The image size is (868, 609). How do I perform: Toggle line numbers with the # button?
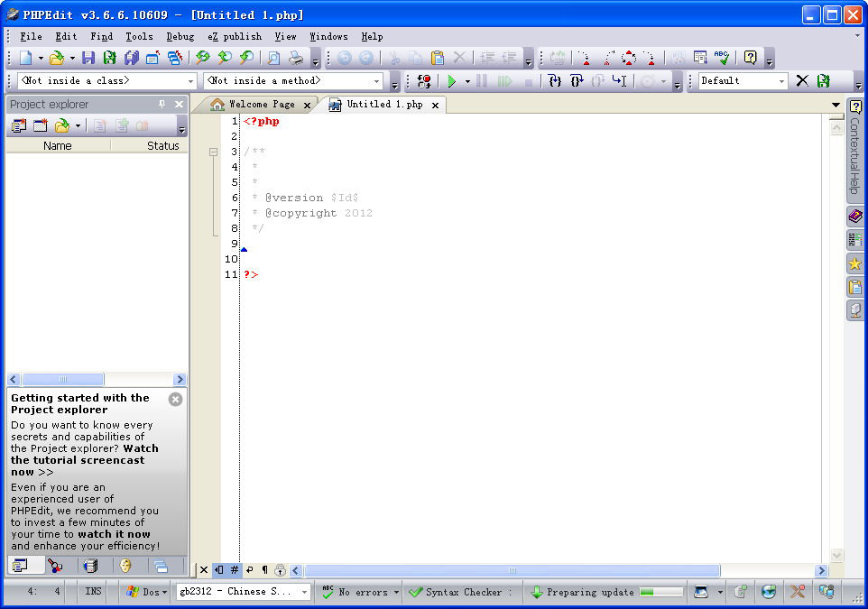point(235,569)
